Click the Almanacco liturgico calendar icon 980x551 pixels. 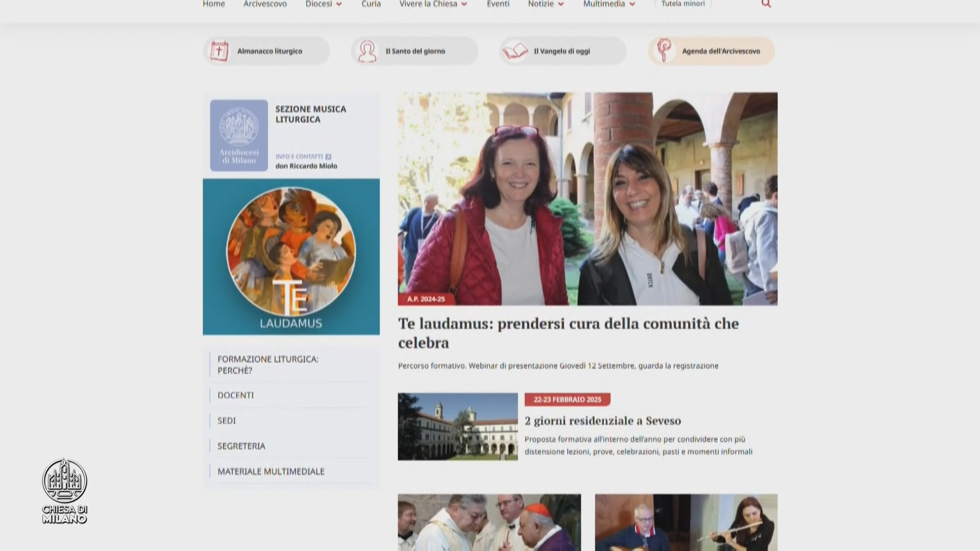219,51
